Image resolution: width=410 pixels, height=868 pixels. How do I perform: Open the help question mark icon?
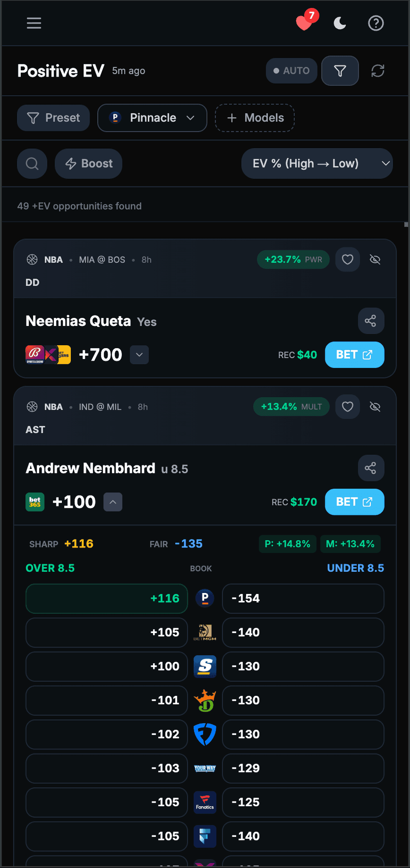pos(376,23)
